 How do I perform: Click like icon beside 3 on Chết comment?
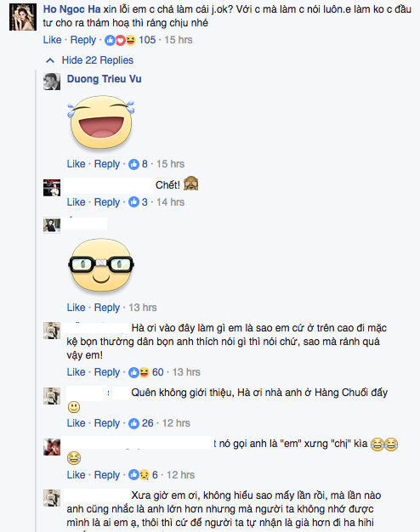133,202
